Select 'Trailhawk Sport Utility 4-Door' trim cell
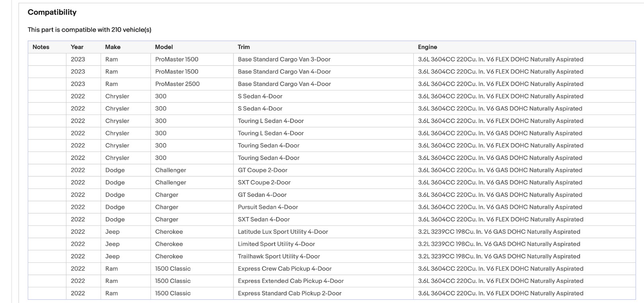The width and height of the screenshot is (644, 303). (x=323, y=256)
